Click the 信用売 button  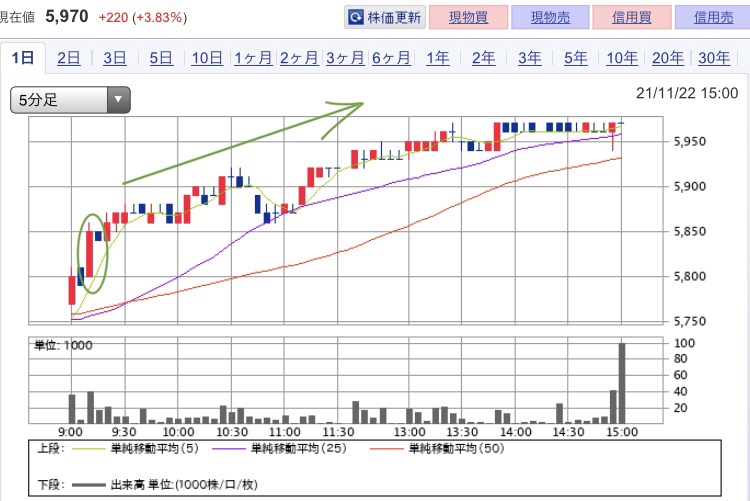(713, 18)
